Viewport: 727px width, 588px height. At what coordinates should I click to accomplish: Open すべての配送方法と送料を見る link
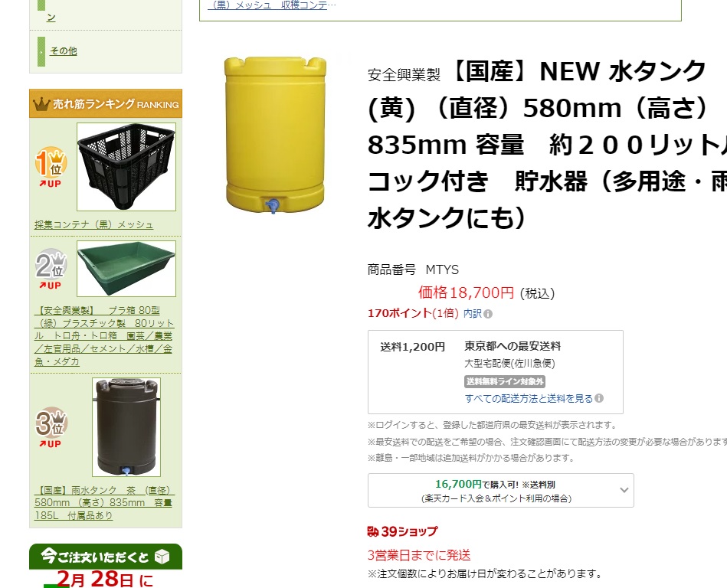(529, 398)
